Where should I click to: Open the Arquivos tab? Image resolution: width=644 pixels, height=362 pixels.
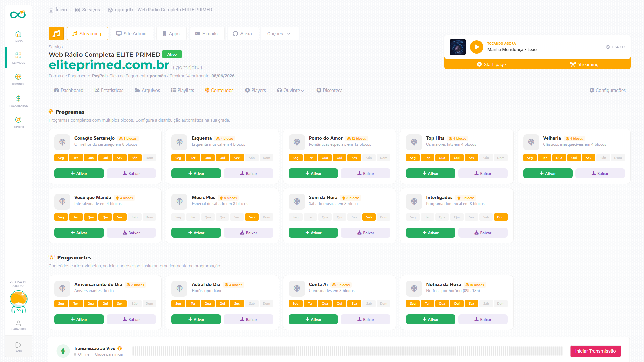[x=147, y=90]
